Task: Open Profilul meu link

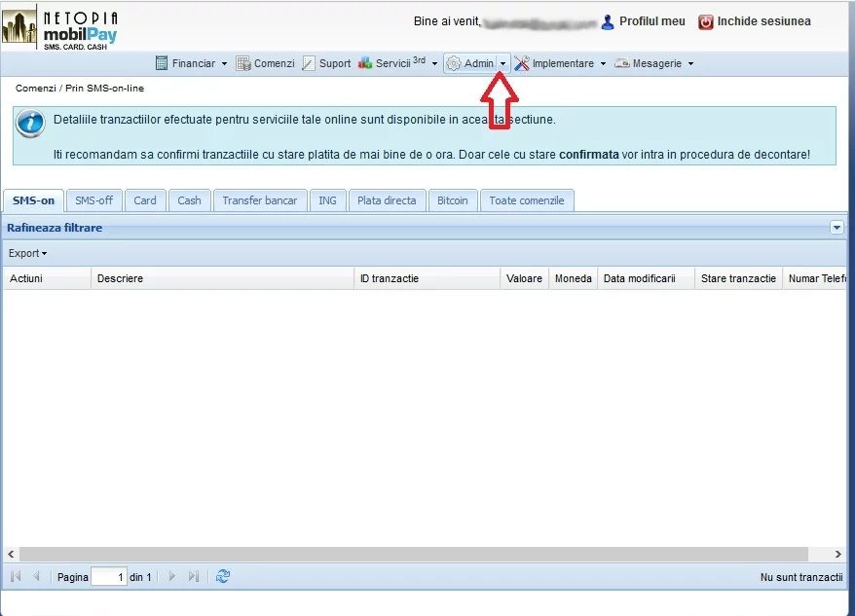Action: 651,21
